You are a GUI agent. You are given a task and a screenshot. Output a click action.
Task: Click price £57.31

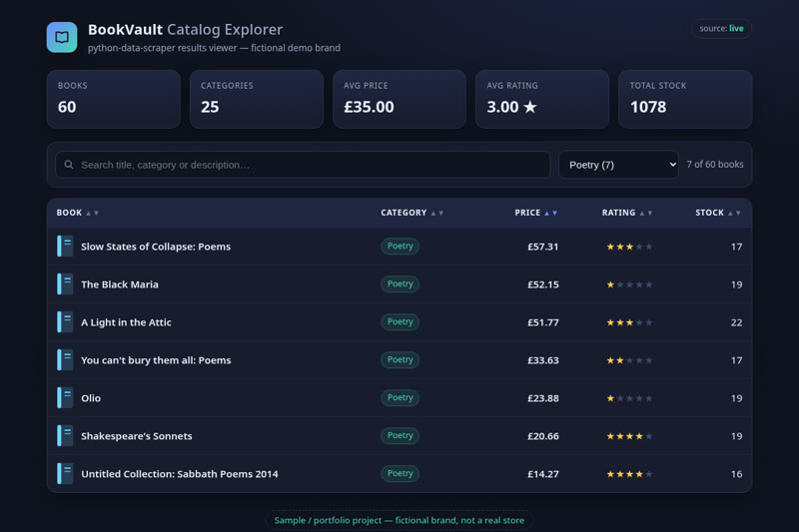(x=543, y=247)
